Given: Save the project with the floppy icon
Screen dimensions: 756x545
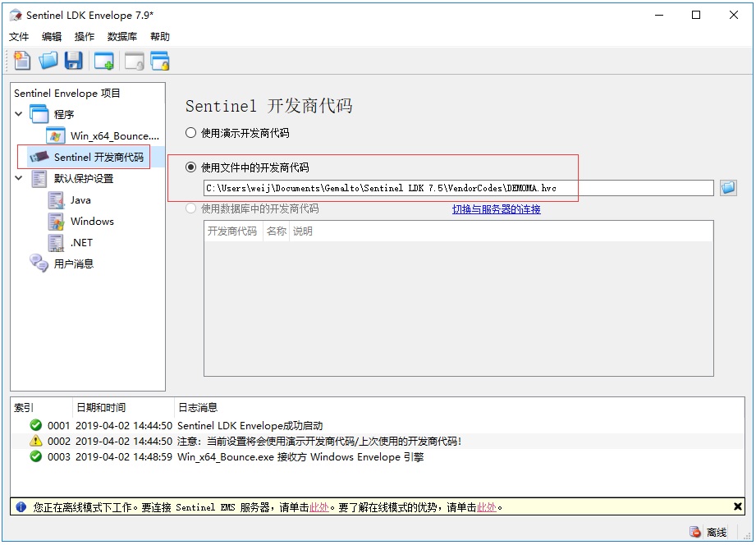Looking at the screenshot, I should [x=74, y=60].
